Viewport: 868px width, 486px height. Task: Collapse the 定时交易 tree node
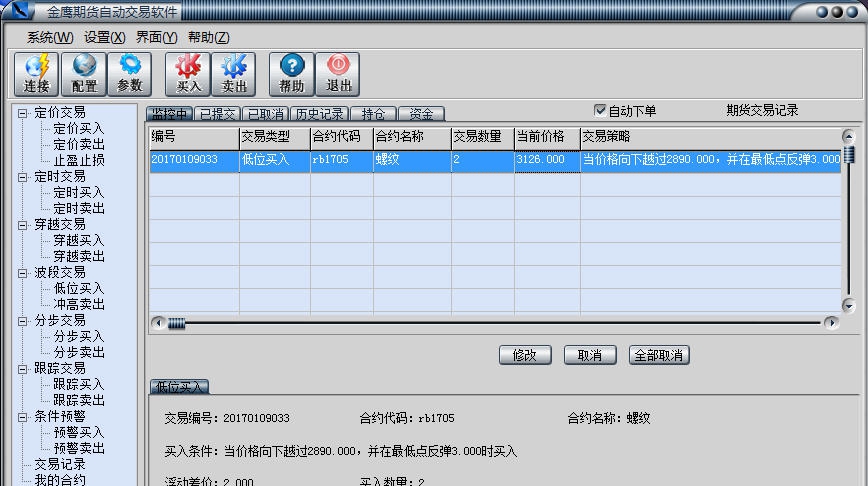(23, 177)
